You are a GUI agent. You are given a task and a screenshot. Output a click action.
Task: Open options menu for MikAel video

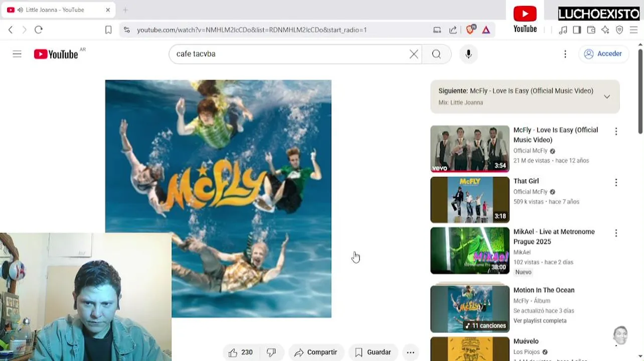coord(616,233)
